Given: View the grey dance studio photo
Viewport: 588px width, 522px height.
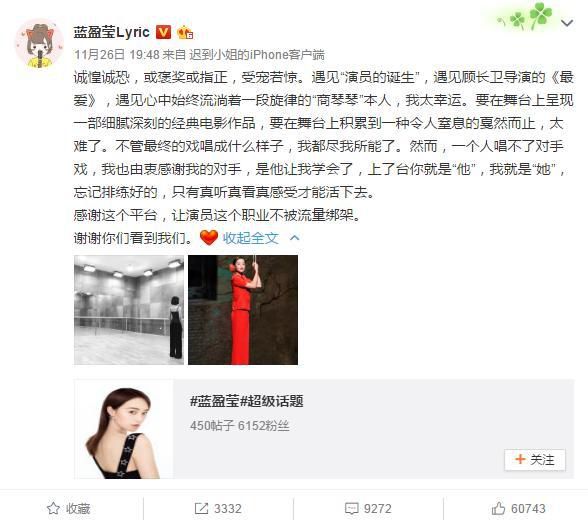Looking at the screenshot, I should (129, 310).
